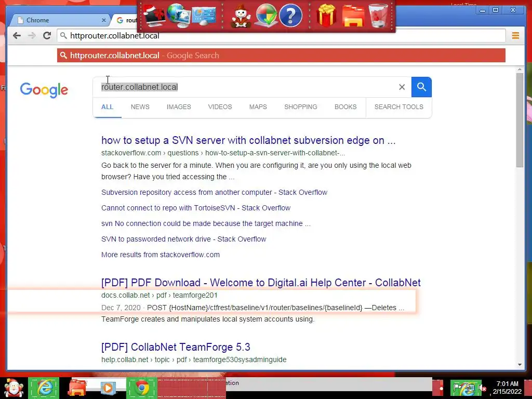
Task: Click the muted speaker volume tray icon
Action: point(483,388)
